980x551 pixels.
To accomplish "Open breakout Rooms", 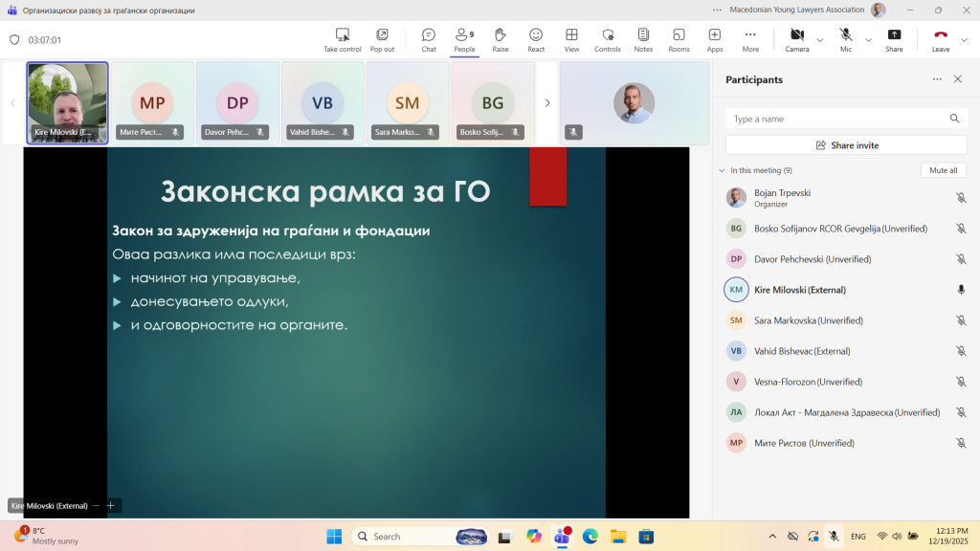I will coord(679,36).
